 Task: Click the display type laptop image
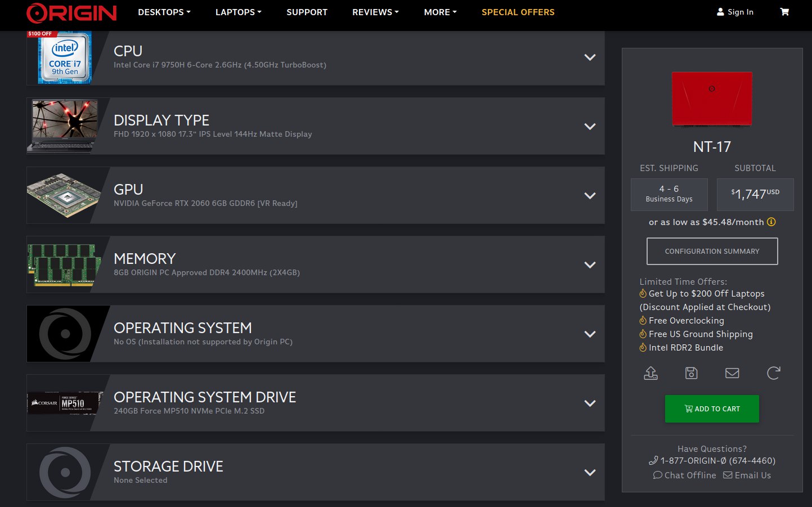pos(65,126)
